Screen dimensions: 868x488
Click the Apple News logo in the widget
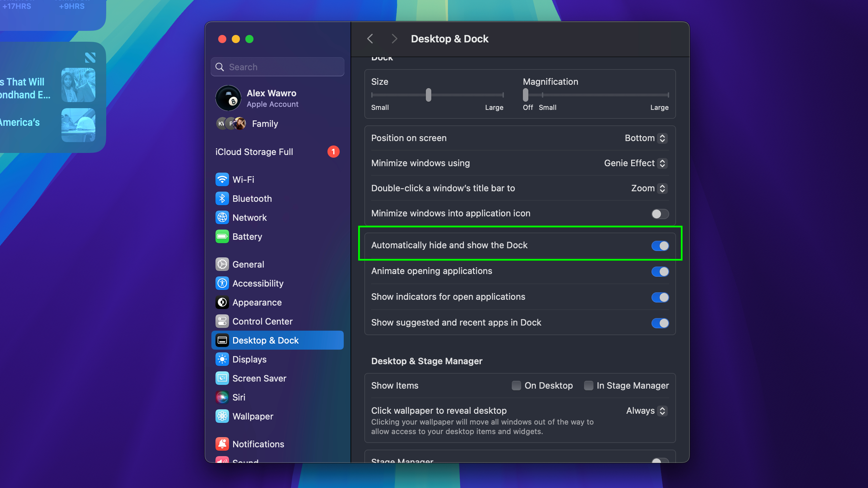pyautogui.click(x=90, y=58)
